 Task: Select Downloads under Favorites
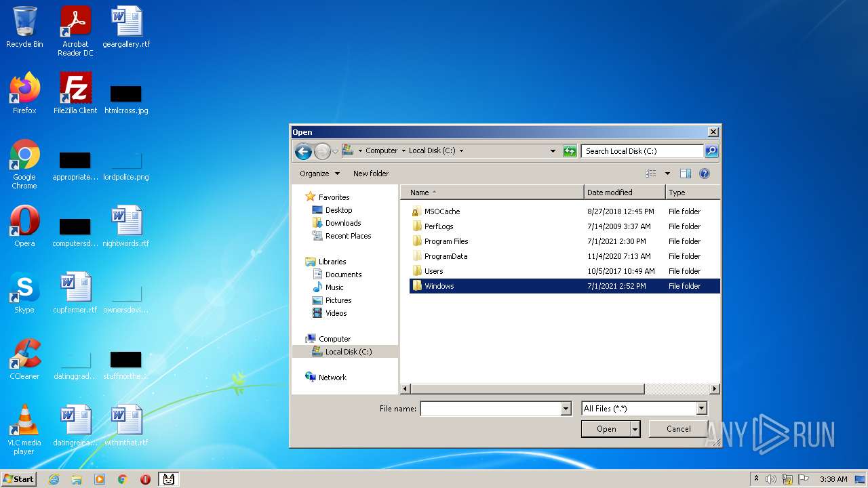(336, 223)
